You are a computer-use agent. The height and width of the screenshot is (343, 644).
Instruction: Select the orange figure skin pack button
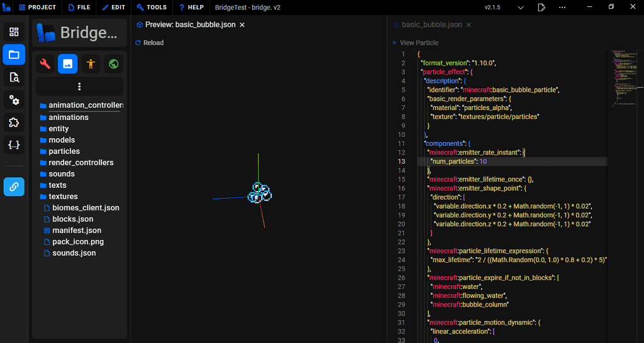pos(91,63)
